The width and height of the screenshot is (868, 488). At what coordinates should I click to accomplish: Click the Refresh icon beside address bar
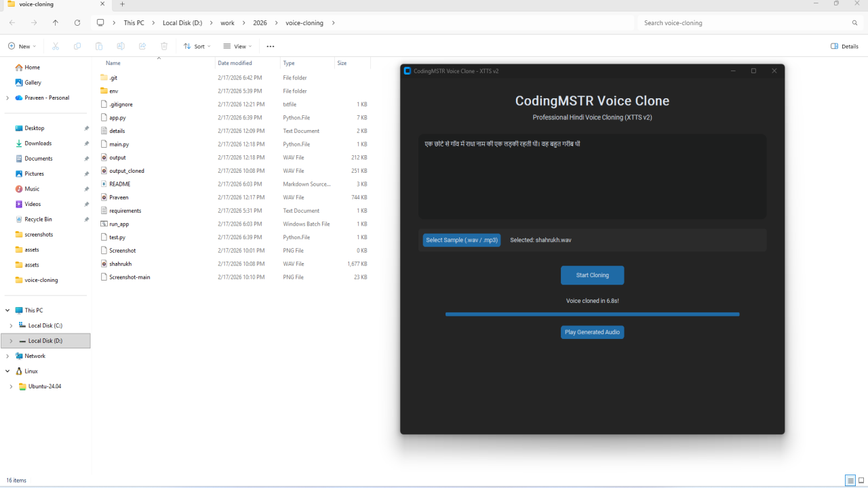(77, 22)
